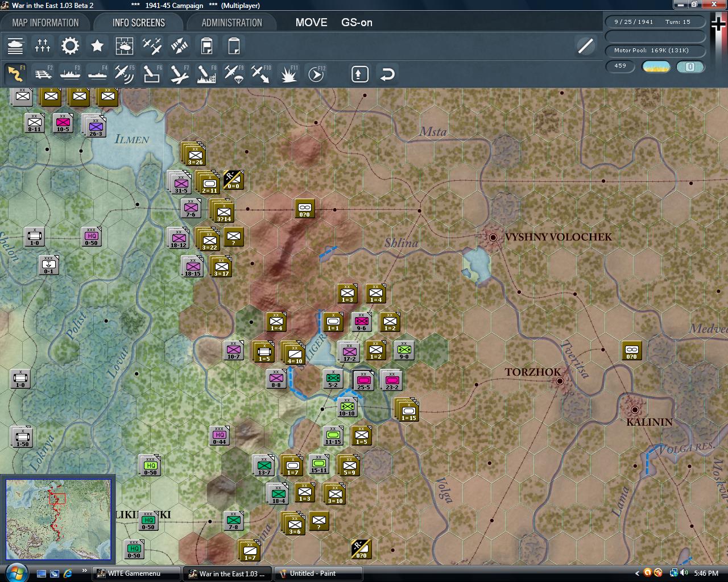The width and height of the screenshot is (728, 582).
Task: Switch to WITE Gamemenu in taskbar
Action: click(136, 573)
